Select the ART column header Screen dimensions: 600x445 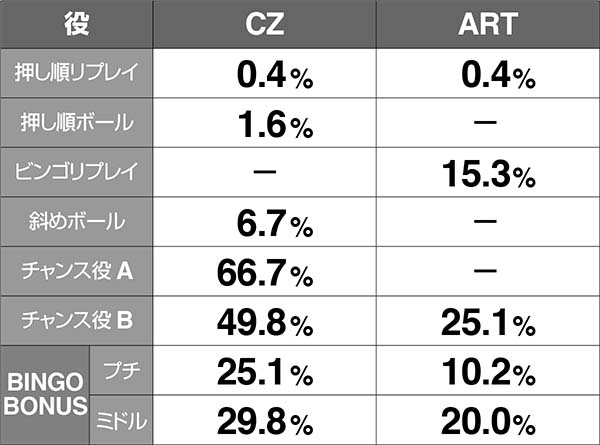(486, 24)
